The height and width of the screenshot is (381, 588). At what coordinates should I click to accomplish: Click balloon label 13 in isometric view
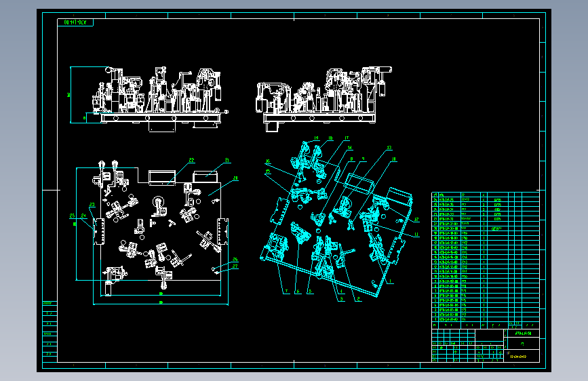click(x=389, y=148)
